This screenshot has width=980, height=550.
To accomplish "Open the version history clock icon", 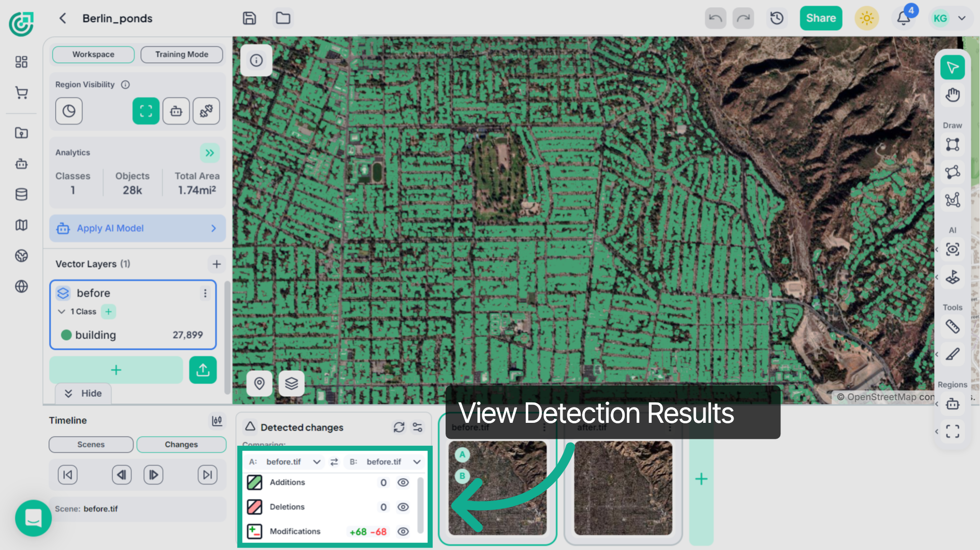I will [x=777, y=18].
